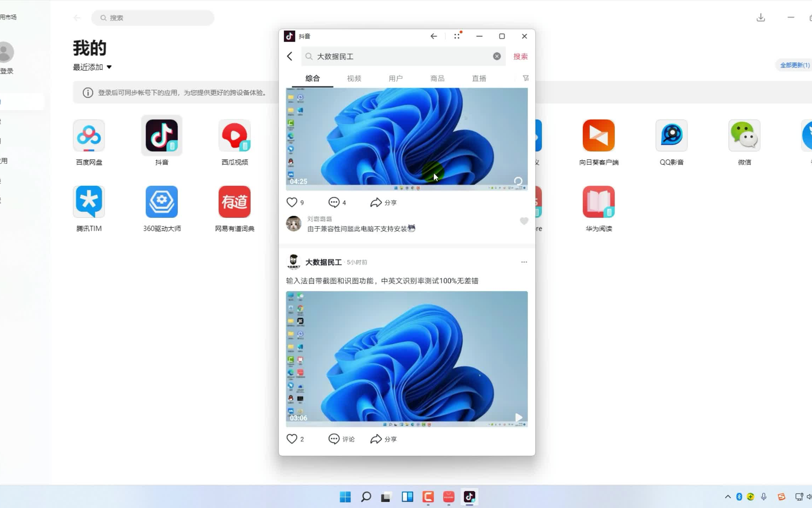Open Douyin from the Windows taskbar
This screenshot has height=508, width=812.
click(x=469, y=497)
